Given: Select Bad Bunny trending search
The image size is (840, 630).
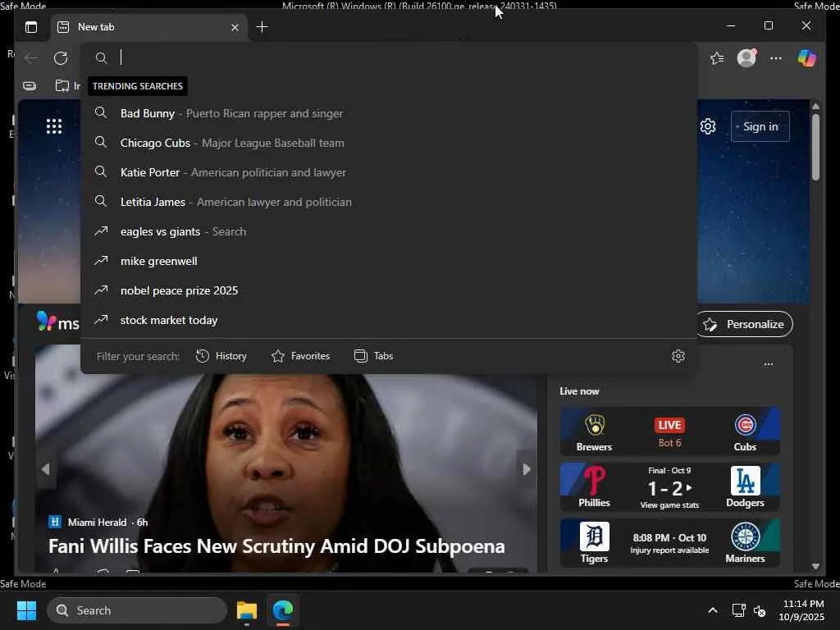Looking at the screenshot, I should (389, 113).
